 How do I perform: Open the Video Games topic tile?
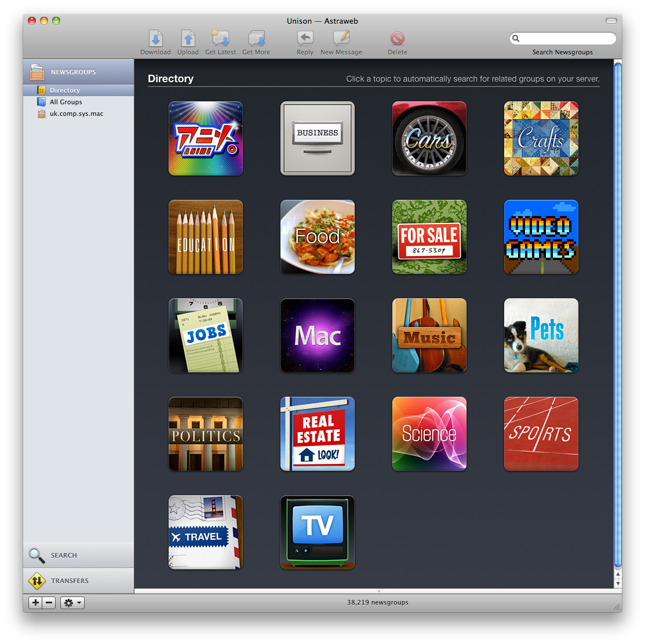point(541,237)
